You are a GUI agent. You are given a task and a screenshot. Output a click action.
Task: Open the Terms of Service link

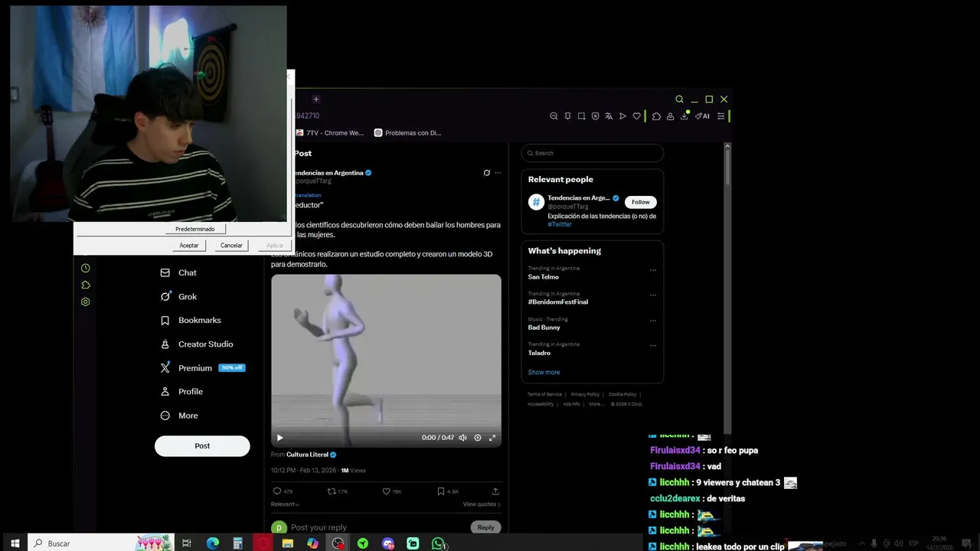point(544,394)
